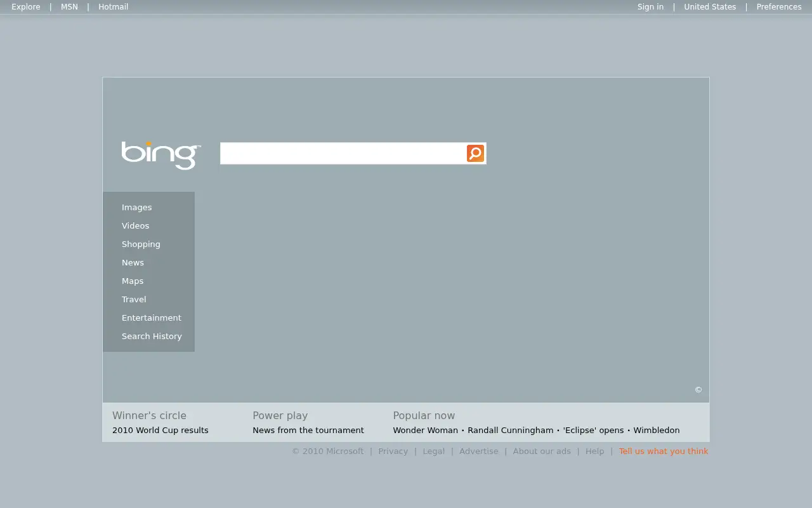Click the orange search magnifier button
The image size is (812, 508).
(475, 153)
